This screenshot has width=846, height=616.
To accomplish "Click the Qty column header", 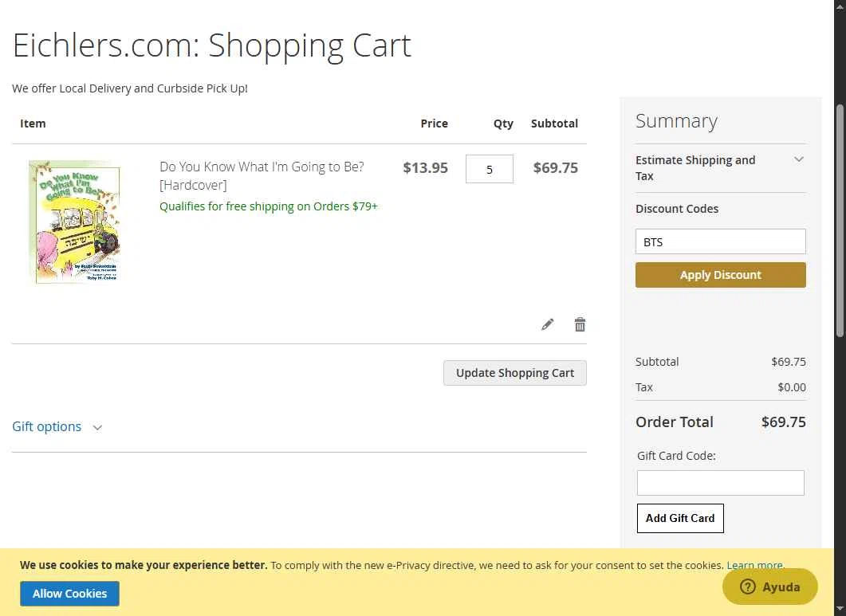I will [503, 124].
